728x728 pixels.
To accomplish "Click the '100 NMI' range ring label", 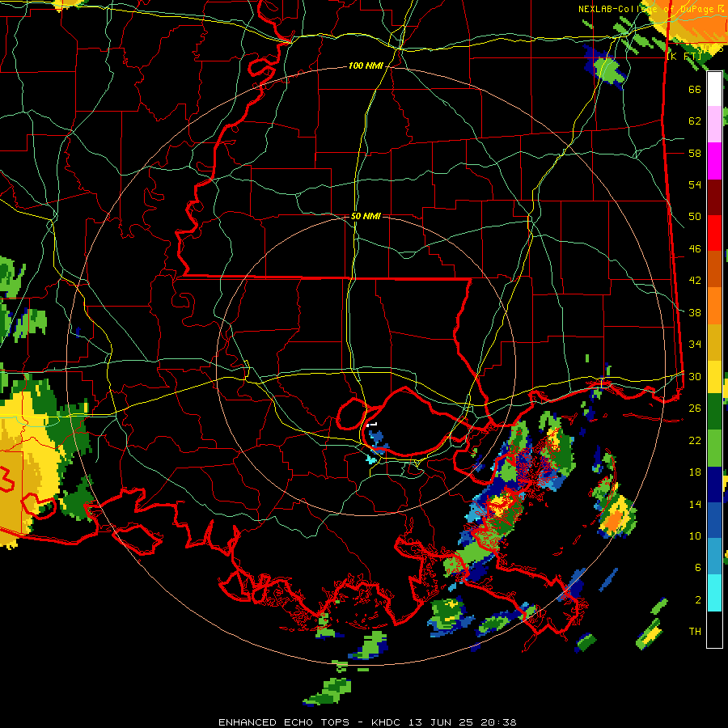I will click(x=366, y=66).
